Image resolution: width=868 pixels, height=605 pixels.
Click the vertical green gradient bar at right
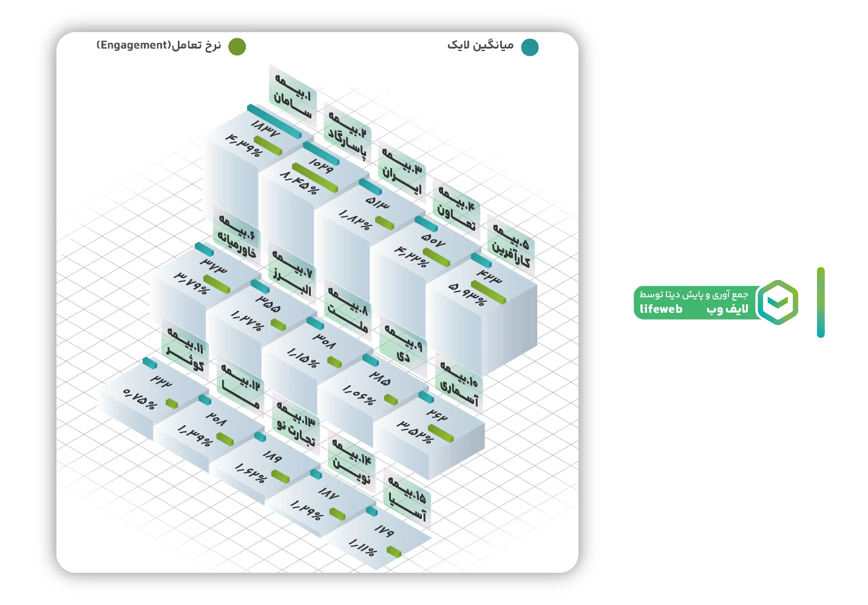point(821,302)
